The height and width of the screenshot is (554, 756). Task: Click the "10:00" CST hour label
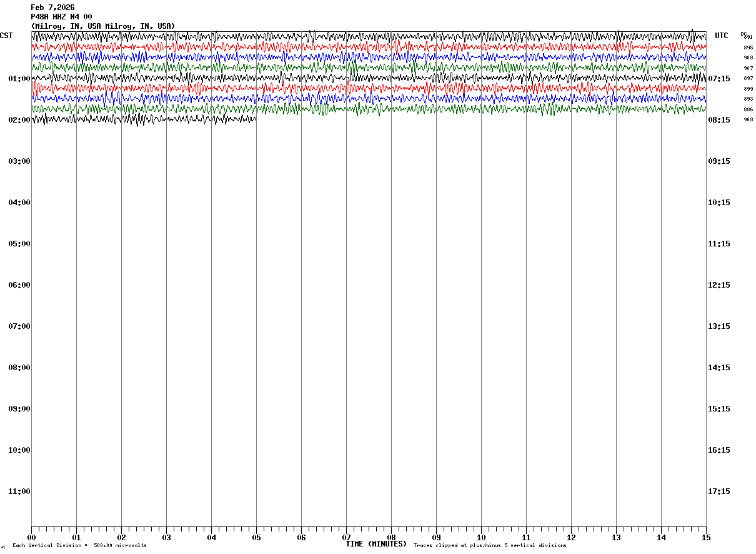click(x=19, y=450)
